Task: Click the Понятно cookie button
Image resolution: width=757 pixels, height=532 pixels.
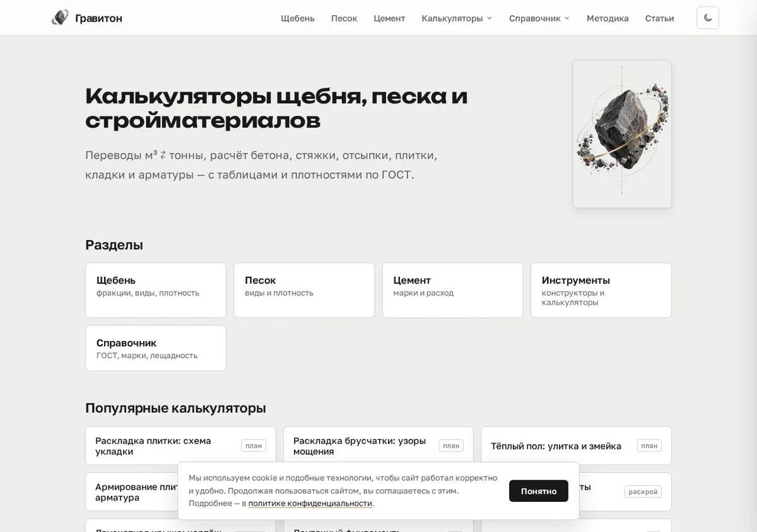Action: [x=539, y=491]
